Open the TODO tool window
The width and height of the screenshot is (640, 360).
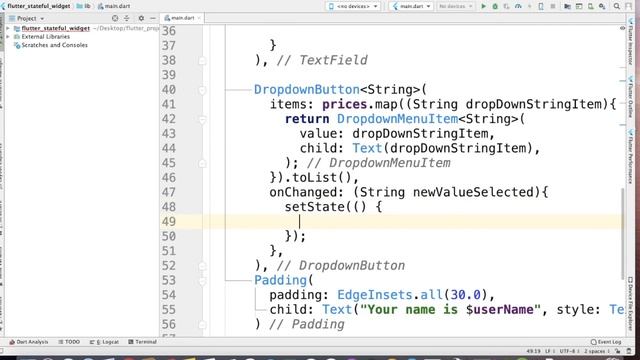click(69, 342)
